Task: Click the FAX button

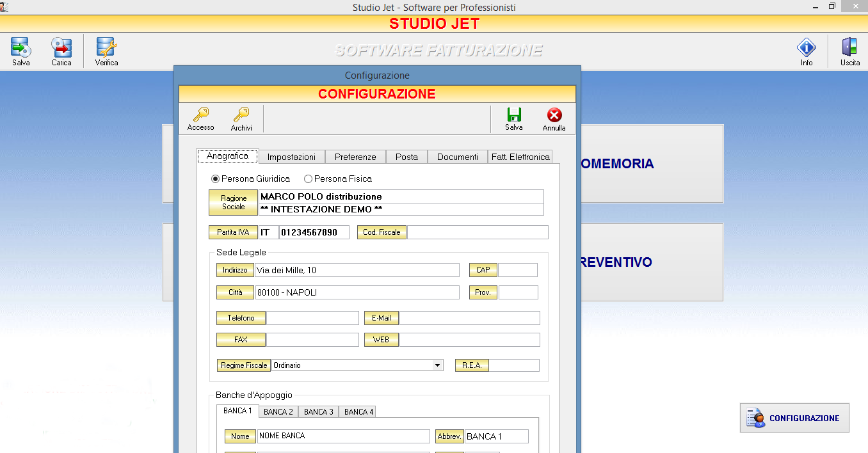Action: tap(241, 340)
